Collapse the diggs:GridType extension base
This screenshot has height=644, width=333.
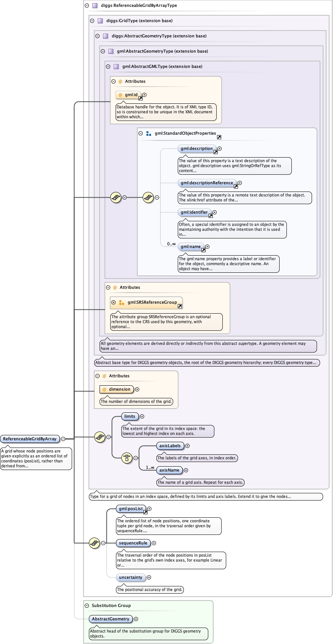point(92,21)
